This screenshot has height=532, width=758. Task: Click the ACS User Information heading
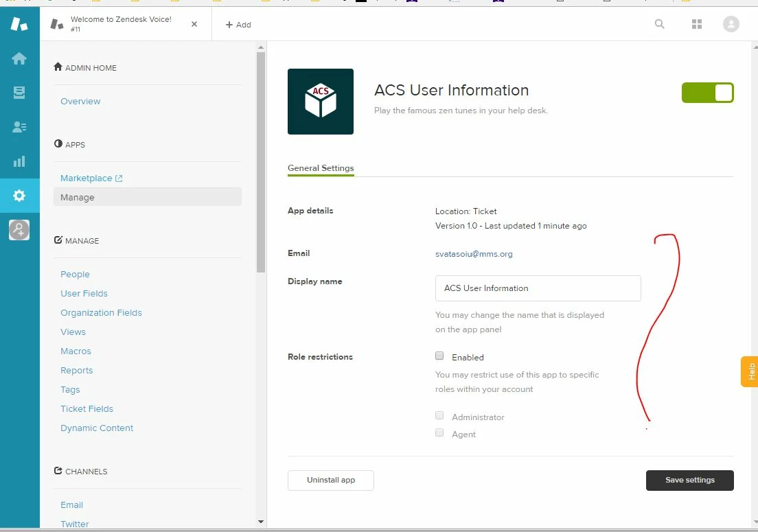point(451,91)
